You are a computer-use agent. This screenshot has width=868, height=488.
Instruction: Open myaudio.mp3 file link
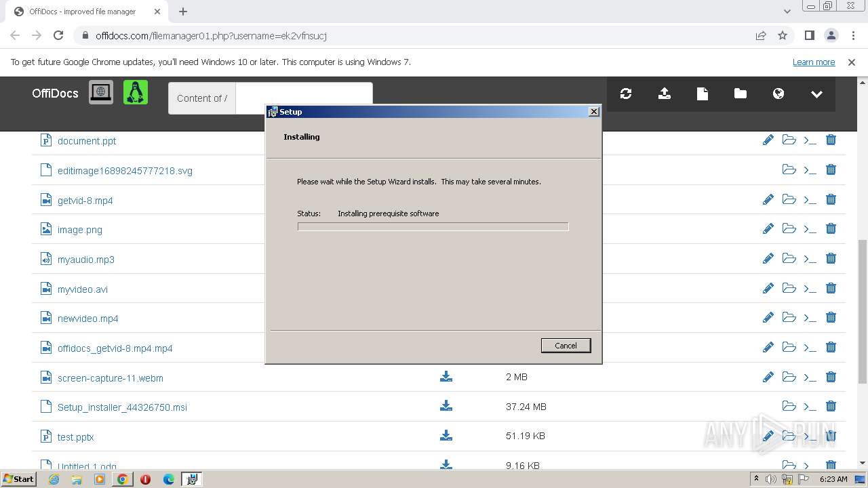86,260
